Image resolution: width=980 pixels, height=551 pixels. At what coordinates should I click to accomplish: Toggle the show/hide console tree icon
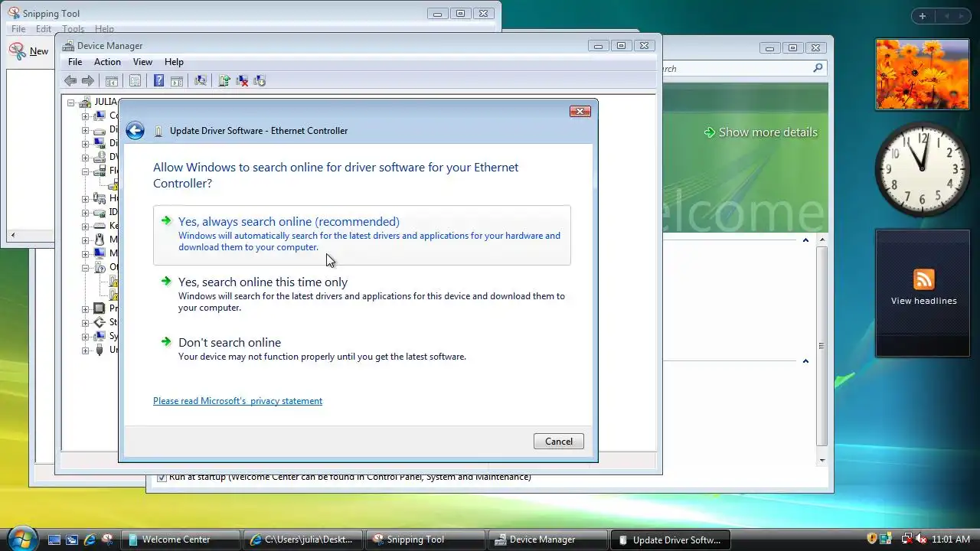pyautogui.click(x=112, y=80)
